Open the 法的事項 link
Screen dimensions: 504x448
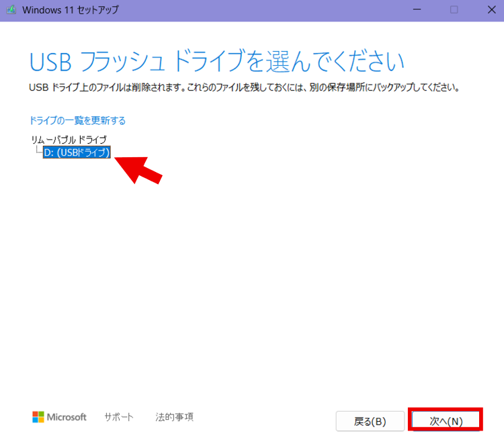click(x=175, y=417)
